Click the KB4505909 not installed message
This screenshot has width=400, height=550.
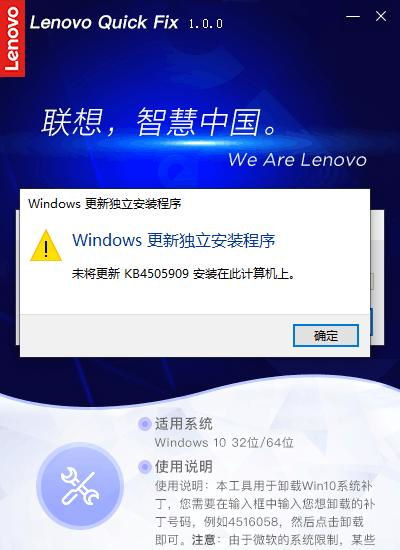point(184,274)
